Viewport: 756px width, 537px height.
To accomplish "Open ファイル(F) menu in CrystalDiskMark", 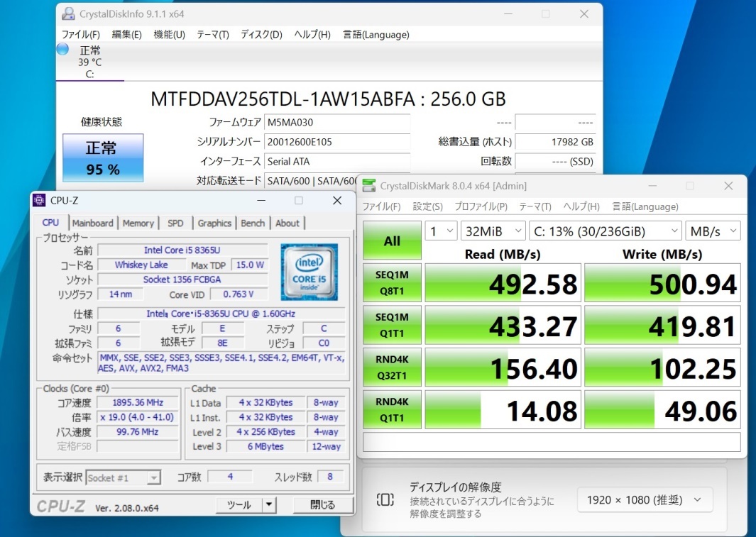I will 381,206.
